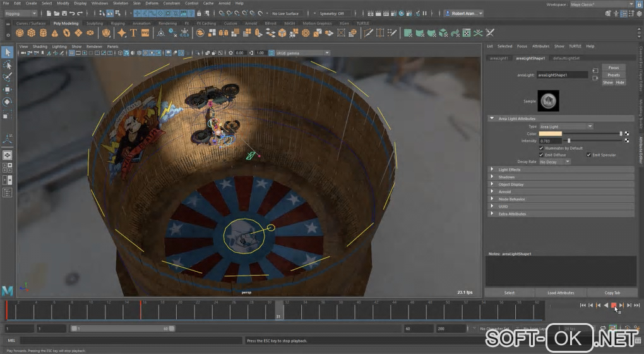The image size is (644, 354).
Task: Create polygon type with the T icon
Action: point(134,33)
